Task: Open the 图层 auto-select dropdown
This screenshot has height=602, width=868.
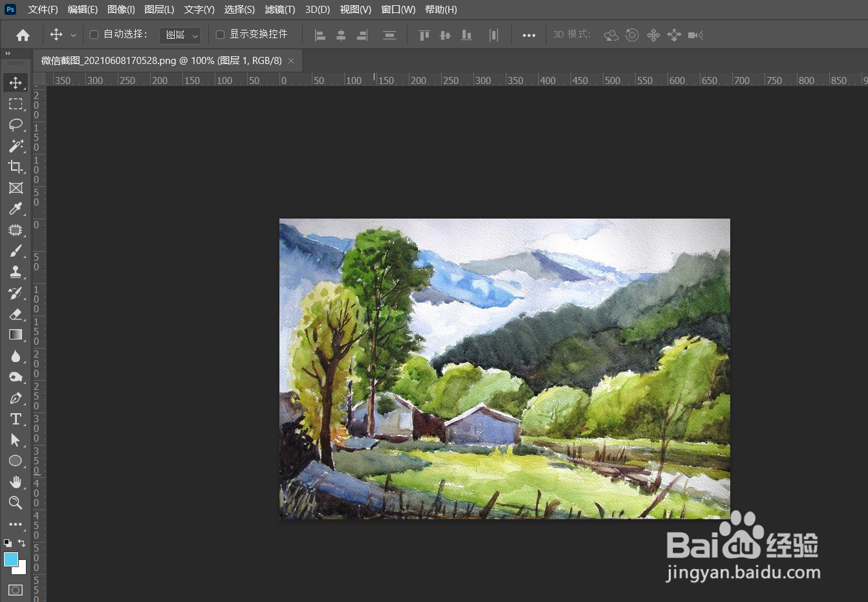Action: coord(180,35)
